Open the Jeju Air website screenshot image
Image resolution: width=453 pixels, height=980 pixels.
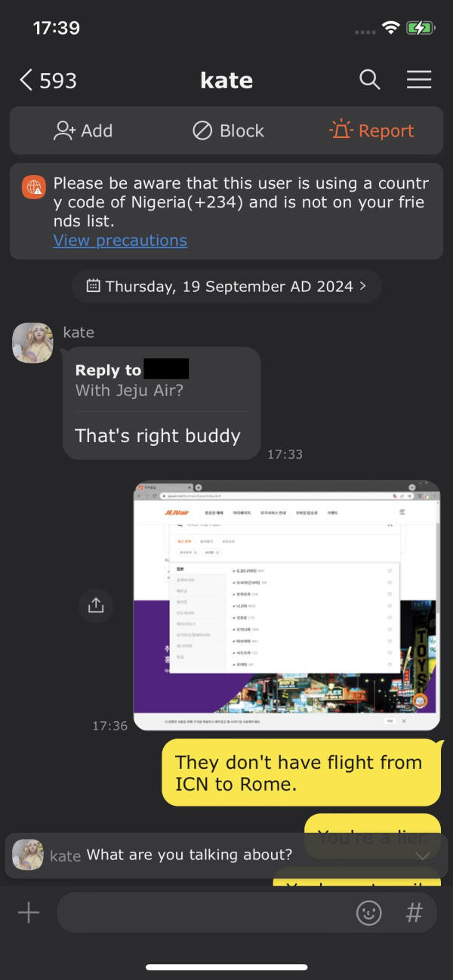286,605
